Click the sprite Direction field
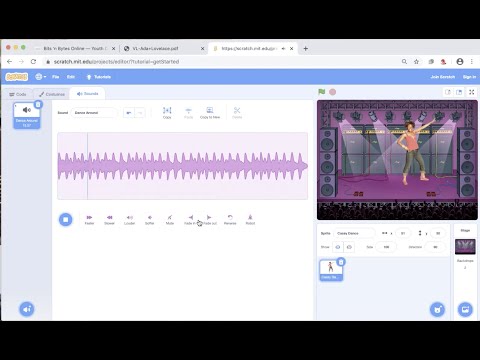The image size is (480, 360). pos(435,247)
